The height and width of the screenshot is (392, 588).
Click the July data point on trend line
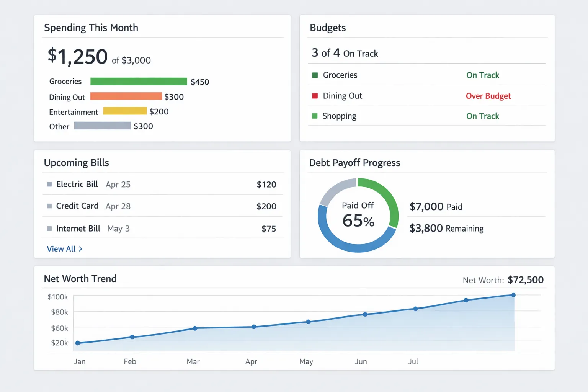pos(415,309)
